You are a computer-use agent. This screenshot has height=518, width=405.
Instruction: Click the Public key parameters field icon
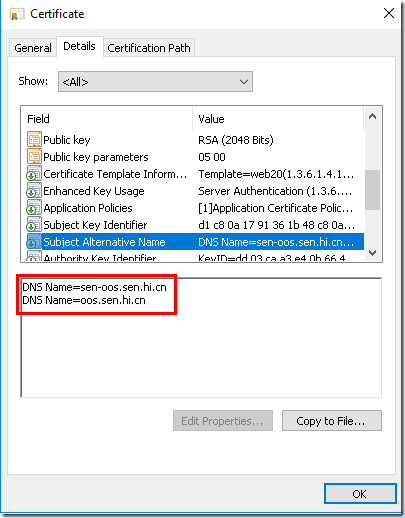pos(34,157)
